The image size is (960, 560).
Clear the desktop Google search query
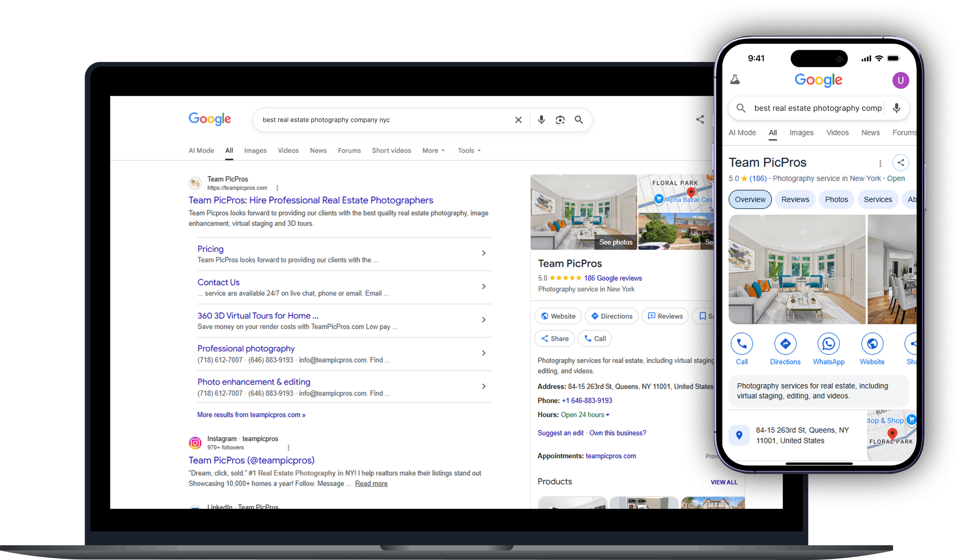(518, 120)
